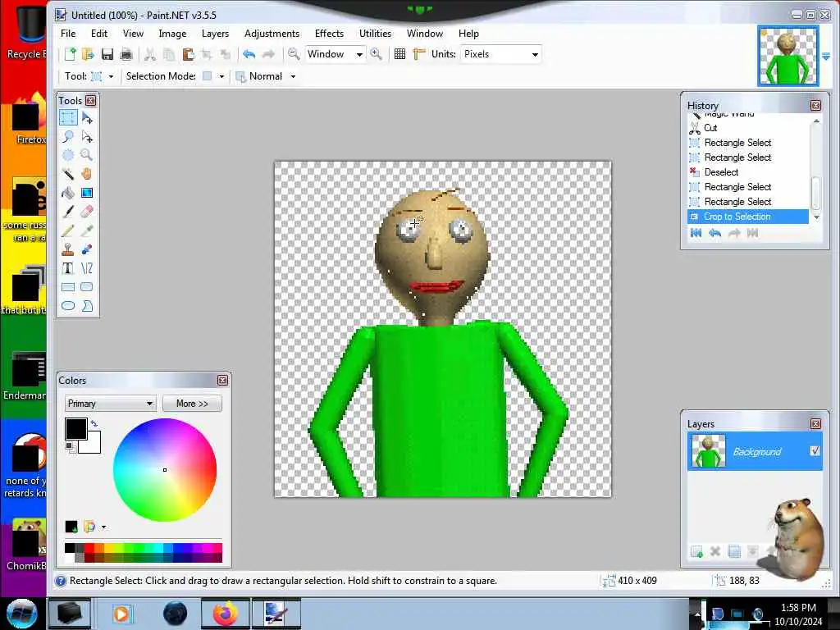Click the Baldi image thumbnail at top right

click(788, 56)
